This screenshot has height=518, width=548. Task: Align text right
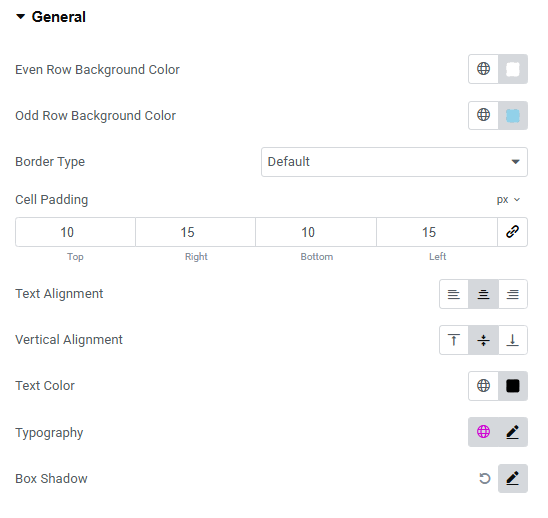513,294
